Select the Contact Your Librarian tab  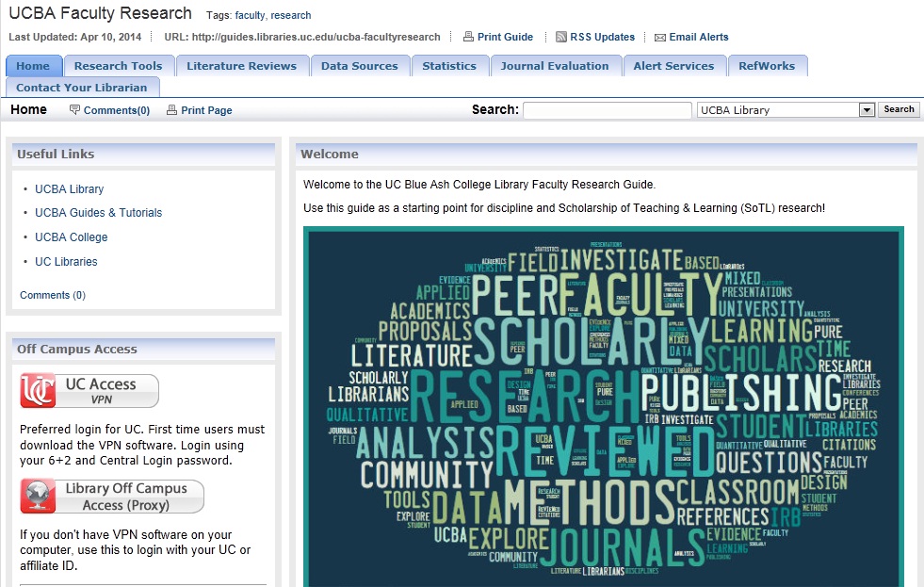point(82,87)
